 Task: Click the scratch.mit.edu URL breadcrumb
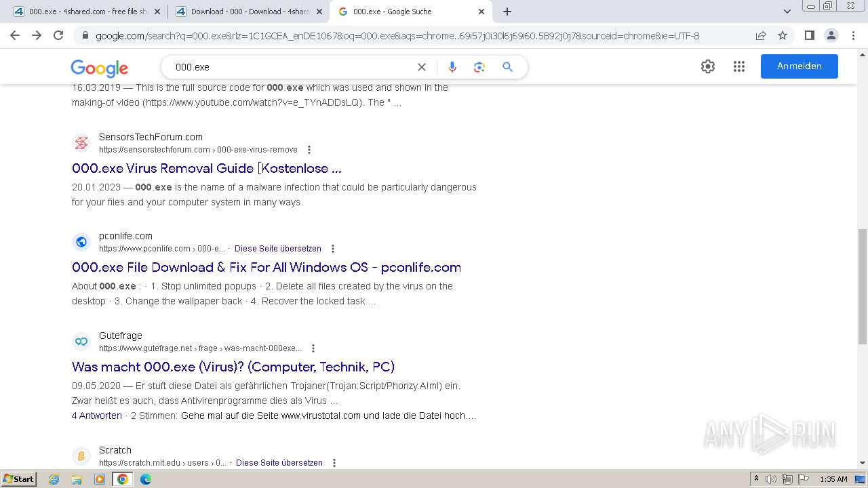[x=163, y=463]
